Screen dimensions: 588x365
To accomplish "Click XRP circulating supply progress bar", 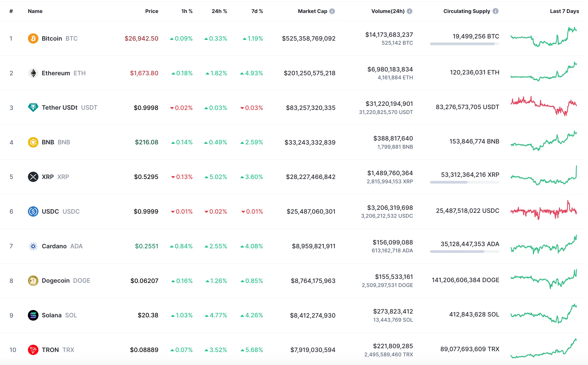I will point(464,182).
